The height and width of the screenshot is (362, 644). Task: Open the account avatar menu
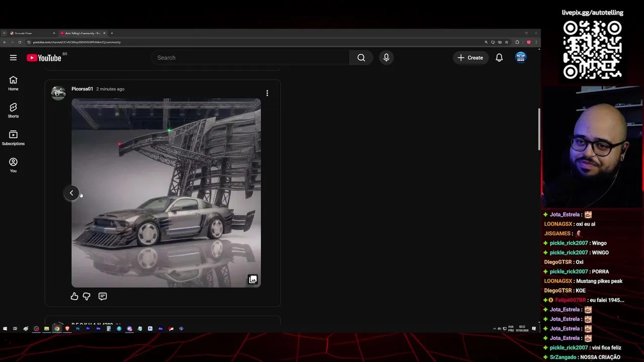(521, 58)
